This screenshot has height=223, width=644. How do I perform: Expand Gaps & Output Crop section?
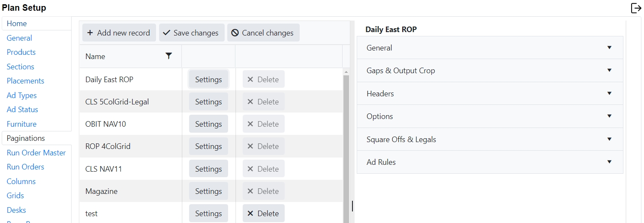click(490, 71)
